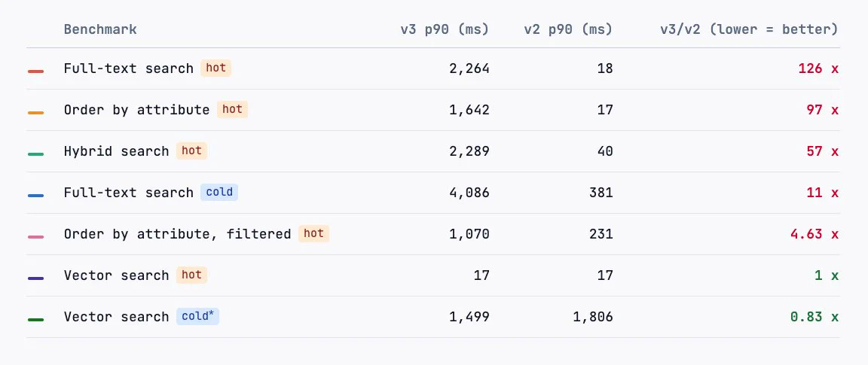This screenshot has width=868, height=365.
Task: Select the Order by attribute row label
Action: point(136,110)
